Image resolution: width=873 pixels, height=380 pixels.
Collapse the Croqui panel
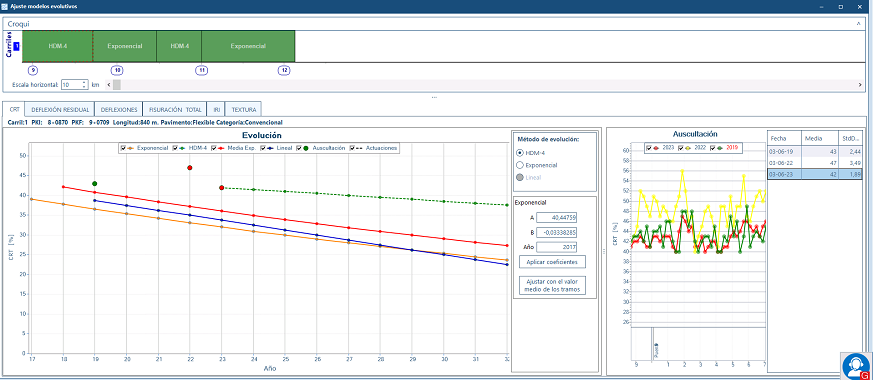pos(858,24)
